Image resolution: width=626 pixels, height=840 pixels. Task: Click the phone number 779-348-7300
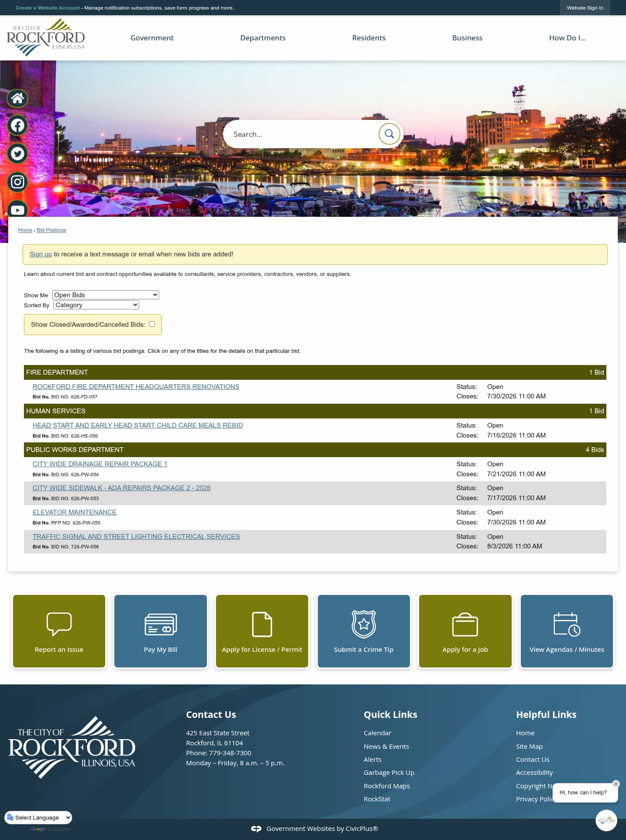[230, 753]
